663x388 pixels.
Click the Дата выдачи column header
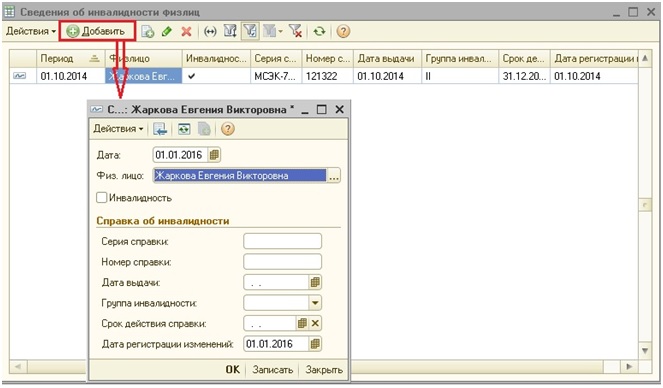pyautogui.click(x=387, y=59)
